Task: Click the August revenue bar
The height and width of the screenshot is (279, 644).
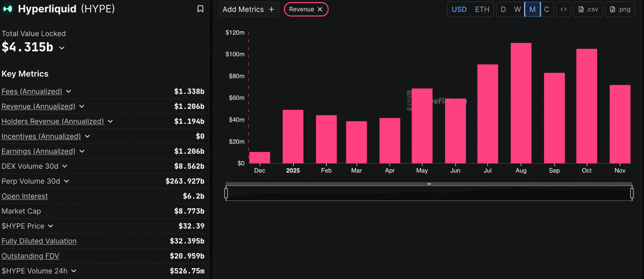Action: (521, 103)
